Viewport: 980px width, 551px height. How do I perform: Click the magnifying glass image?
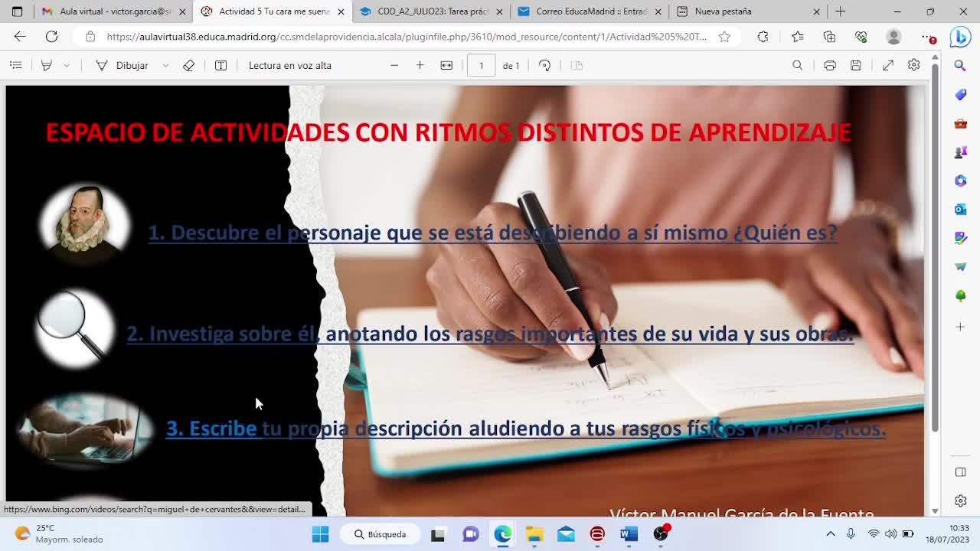pos(73,328)
